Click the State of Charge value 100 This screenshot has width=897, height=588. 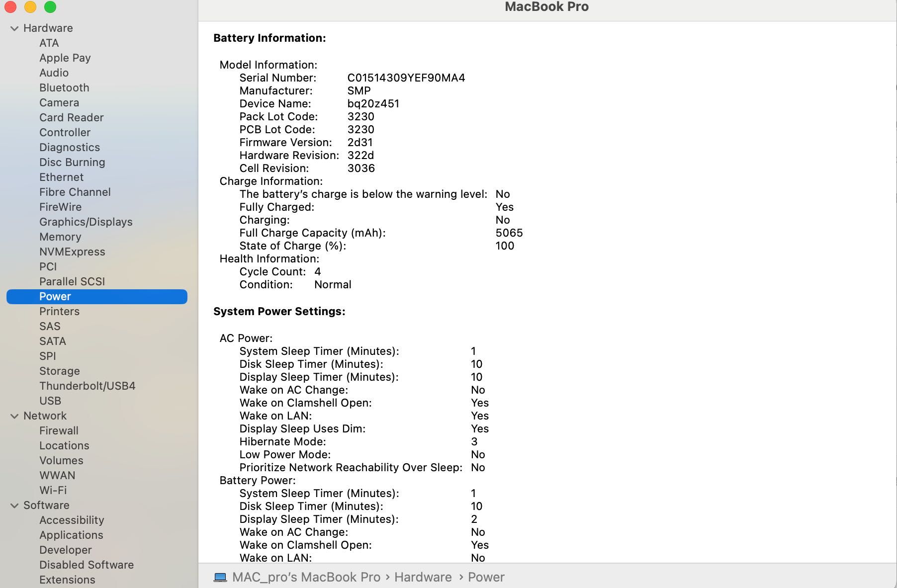pyautogui.click(x=505, y=246)
